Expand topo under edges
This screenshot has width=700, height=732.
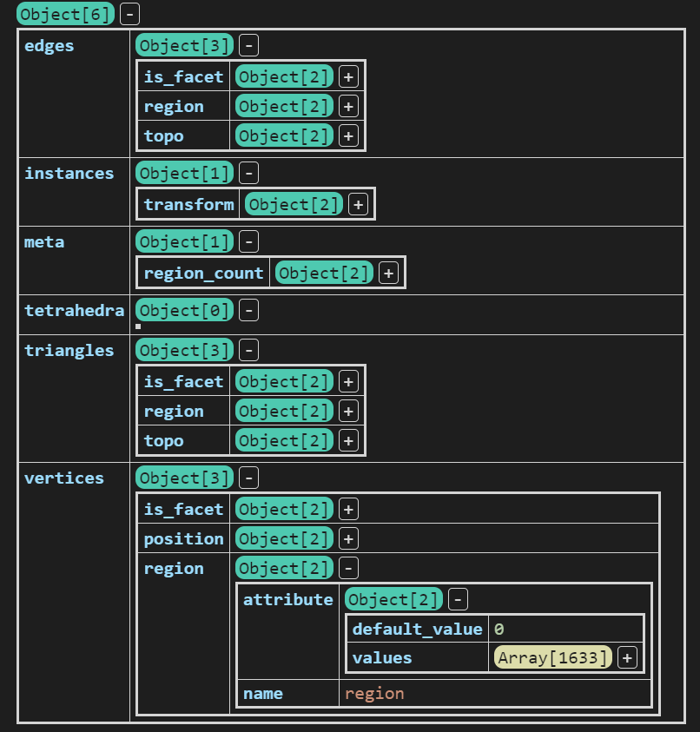click(x=348, y=135)
